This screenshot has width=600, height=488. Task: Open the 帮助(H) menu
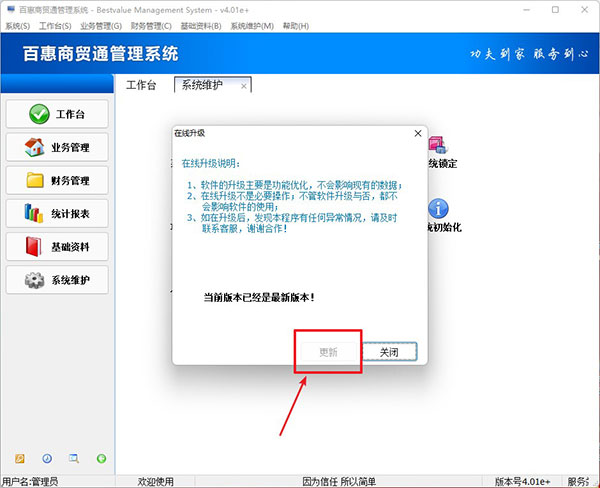296,26
